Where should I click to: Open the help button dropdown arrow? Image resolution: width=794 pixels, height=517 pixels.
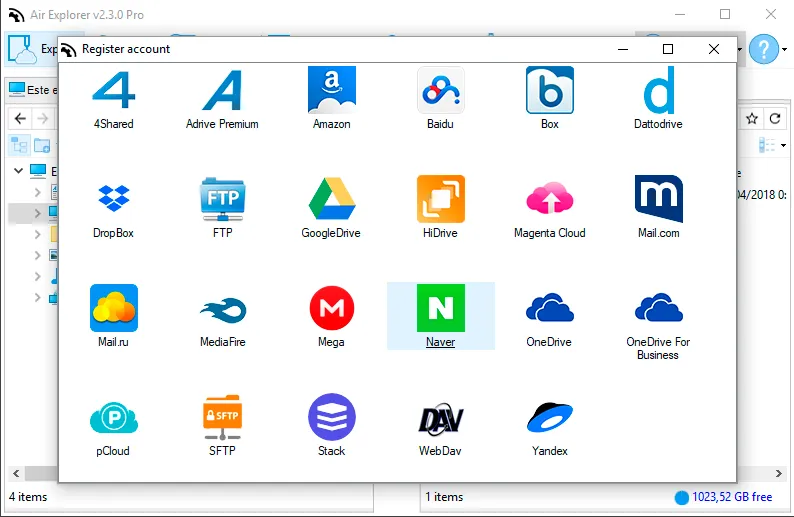click(x=784, y=50)
